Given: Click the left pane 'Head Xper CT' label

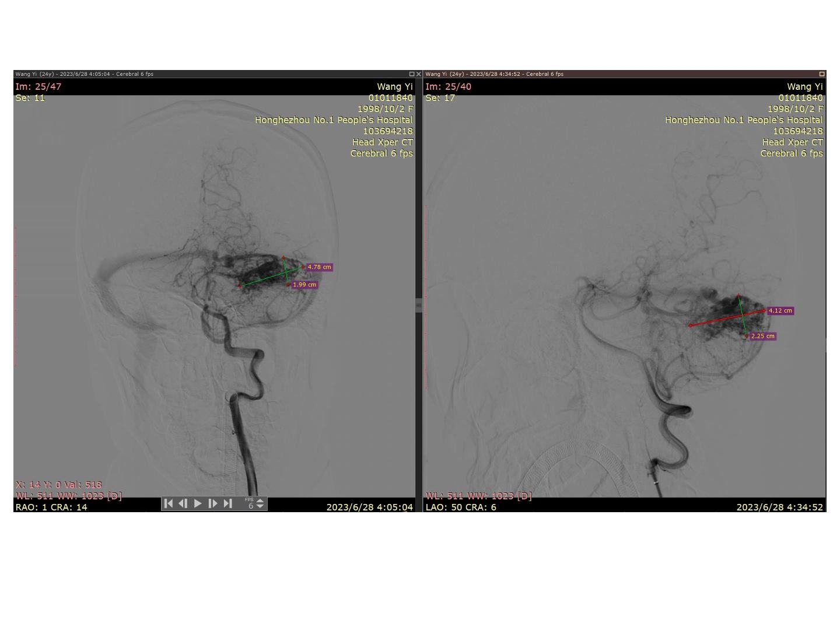Looking at the screenshot, I should 383,142.
